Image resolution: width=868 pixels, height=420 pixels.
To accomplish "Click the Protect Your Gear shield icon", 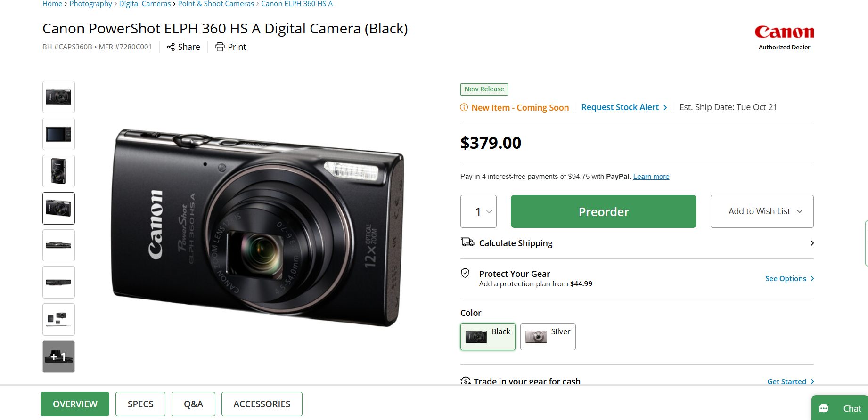I will 465,273.
